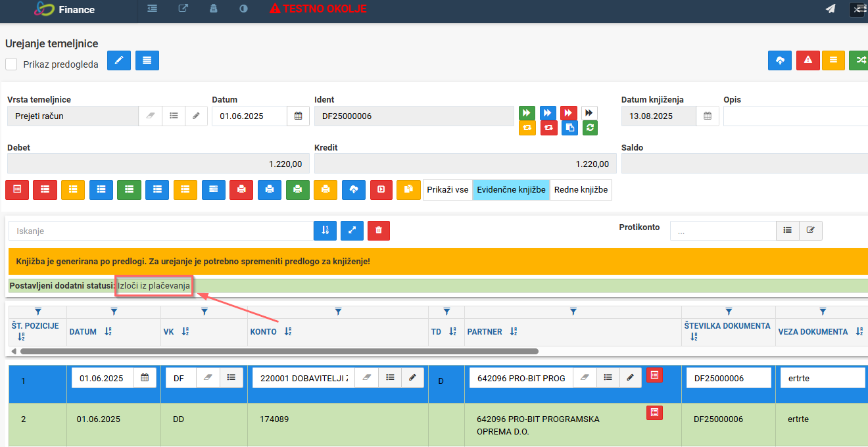The height and width of the screenshot is (447, 868).
Task: Open the lock-shaped icon in the top bar
Action: [213, 9]
